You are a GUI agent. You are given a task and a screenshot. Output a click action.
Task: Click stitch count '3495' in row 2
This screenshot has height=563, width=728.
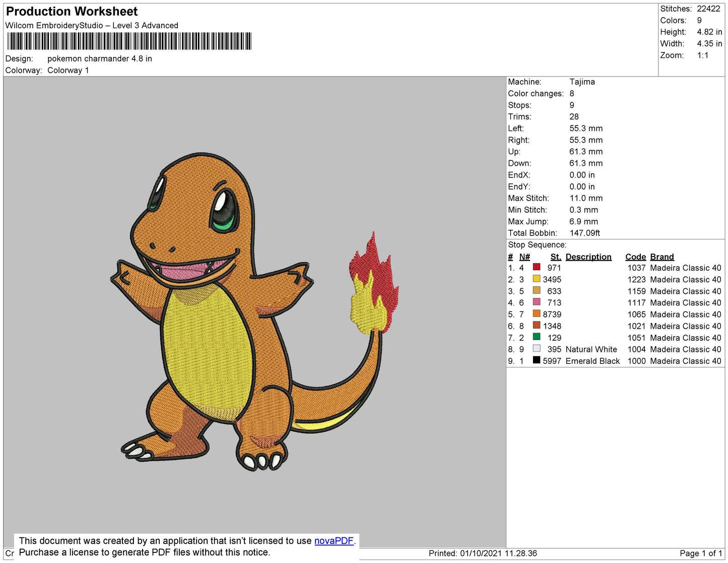(x=552, y=280)
